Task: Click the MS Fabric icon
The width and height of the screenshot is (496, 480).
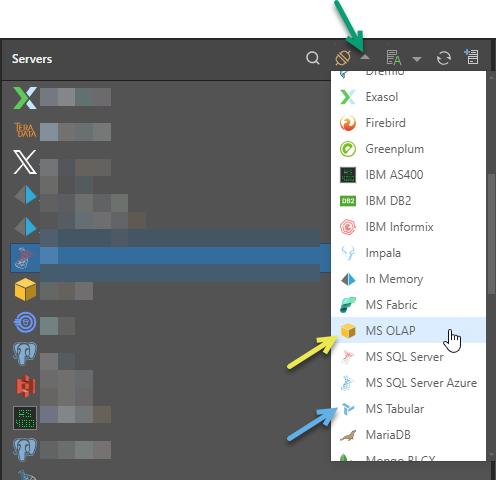Action: 348,305
